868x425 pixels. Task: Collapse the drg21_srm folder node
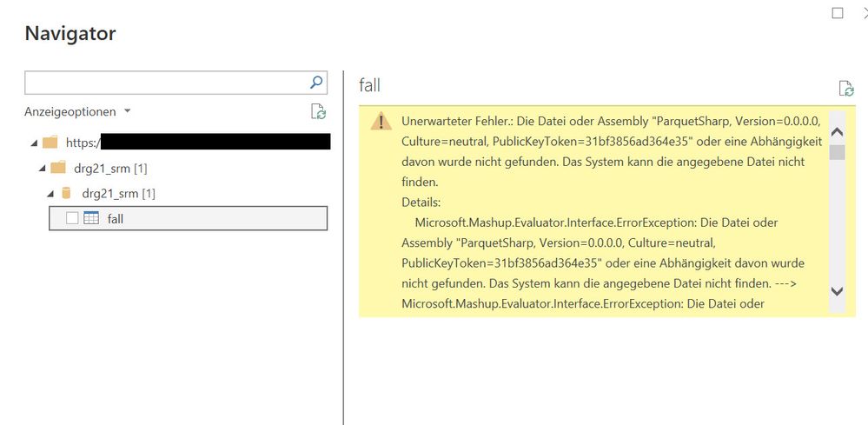[x=42, y=169]
